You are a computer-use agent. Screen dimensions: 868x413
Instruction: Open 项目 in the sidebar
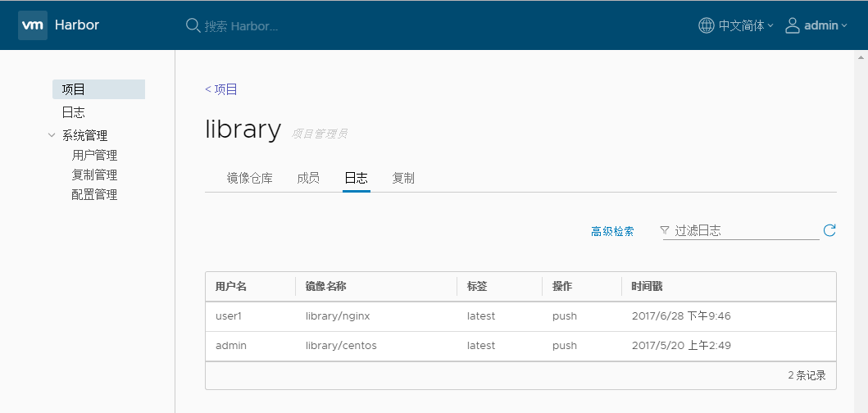coord(98,89)
